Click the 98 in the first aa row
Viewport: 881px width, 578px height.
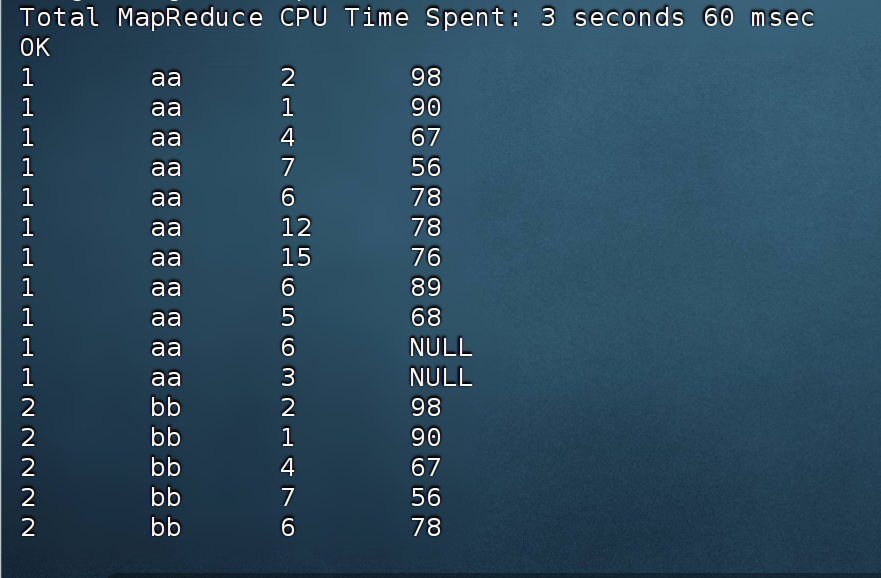click(x=426, y=78)
